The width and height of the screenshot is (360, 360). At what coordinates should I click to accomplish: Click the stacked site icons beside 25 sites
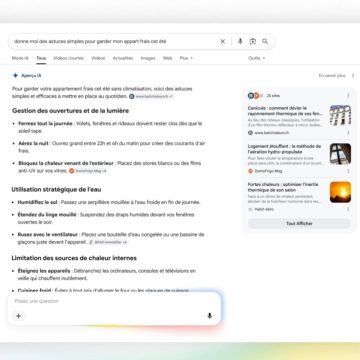tap(255, 96)
